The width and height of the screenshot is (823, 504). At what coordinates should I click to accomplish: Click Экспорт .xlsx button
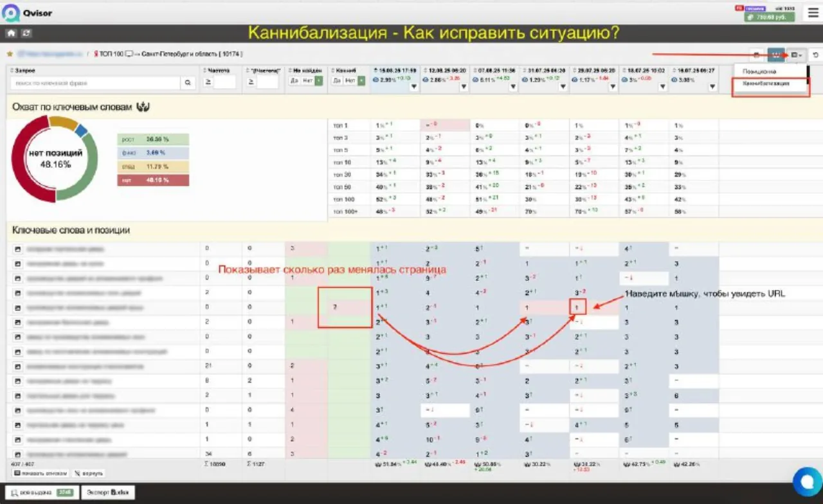point(108,493)
